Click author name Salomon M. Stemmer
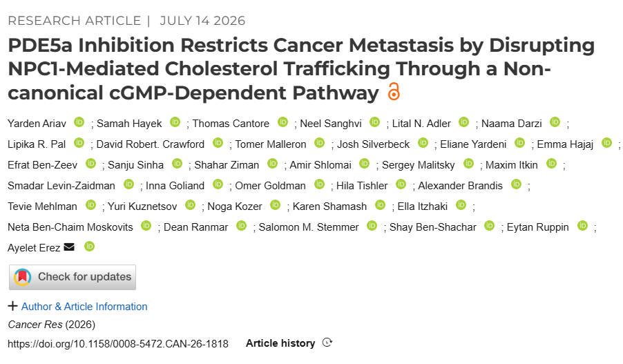Image resolution: width=623 pixels, height=364 pixels. (x=309, y=227)
